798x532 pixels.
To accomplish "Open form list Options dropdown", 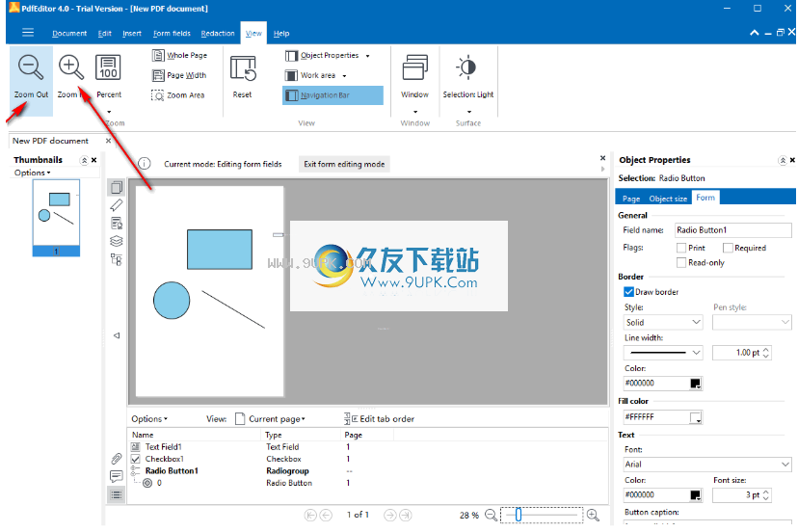I will (x=149, y=419).
